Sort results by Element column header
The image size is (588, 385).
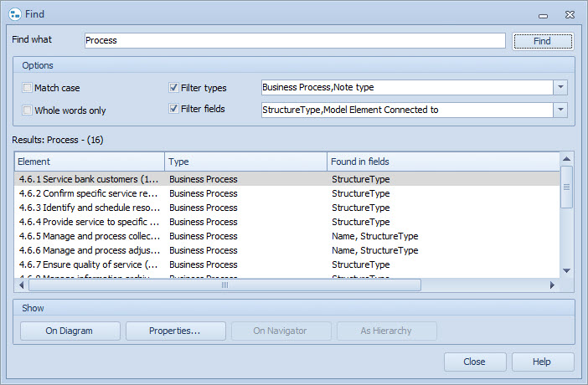(89, 162)
